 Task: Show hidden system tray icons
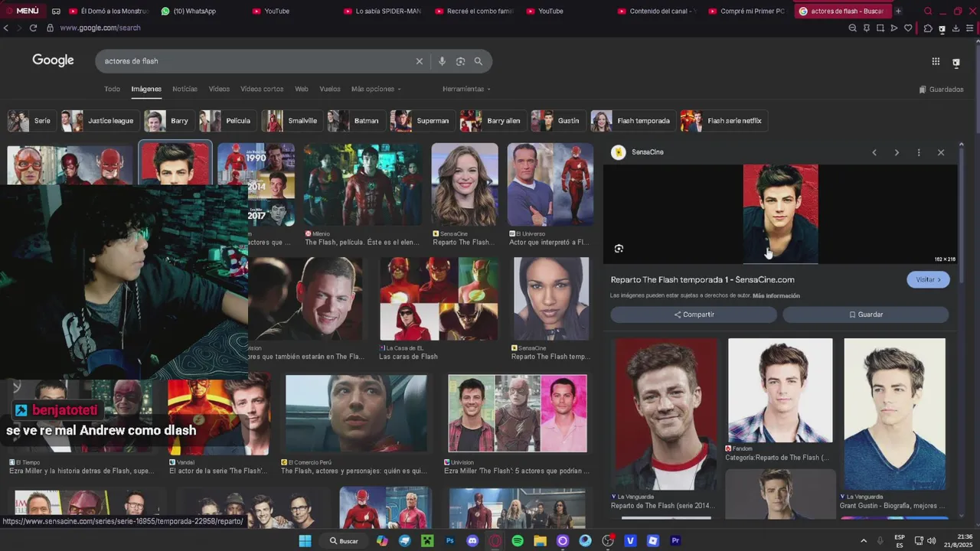click(864, 540)
